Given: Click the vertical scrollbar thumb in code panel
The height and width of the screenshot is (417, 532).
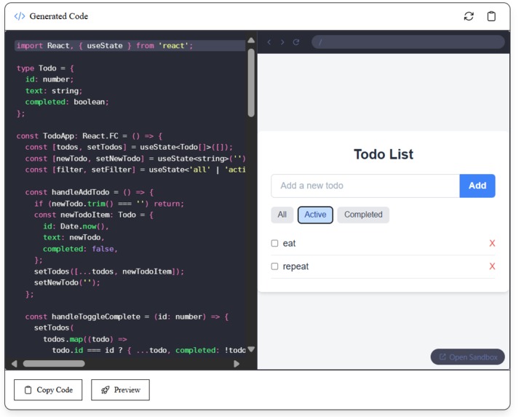Looking at the screenshot, I should pos(251,83).
